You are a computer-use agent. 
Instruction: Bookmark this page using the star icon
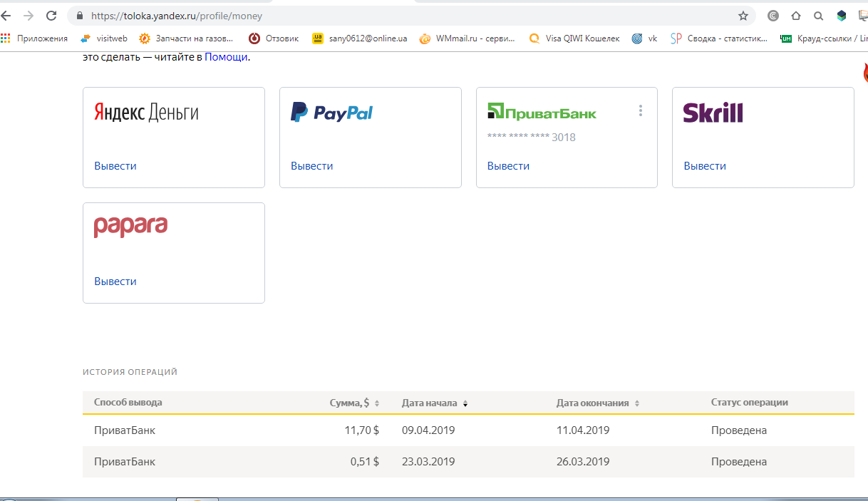click(x=743, y=16)
